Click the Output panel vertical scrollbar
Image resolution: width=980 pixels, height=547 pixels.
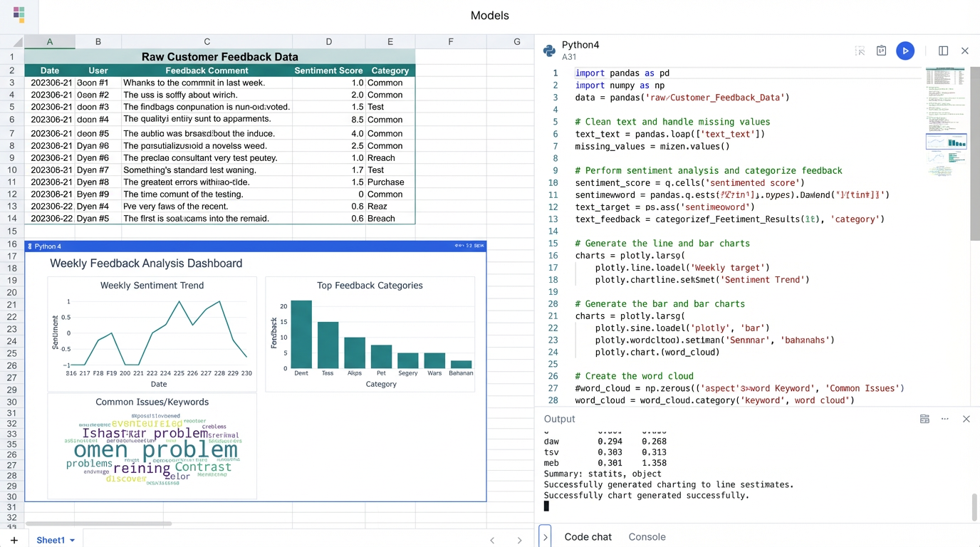pos(975,507)
